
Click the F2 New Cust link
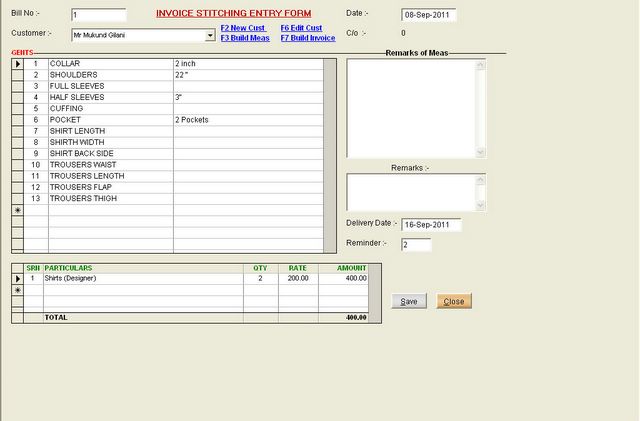(x=243, y=28)
